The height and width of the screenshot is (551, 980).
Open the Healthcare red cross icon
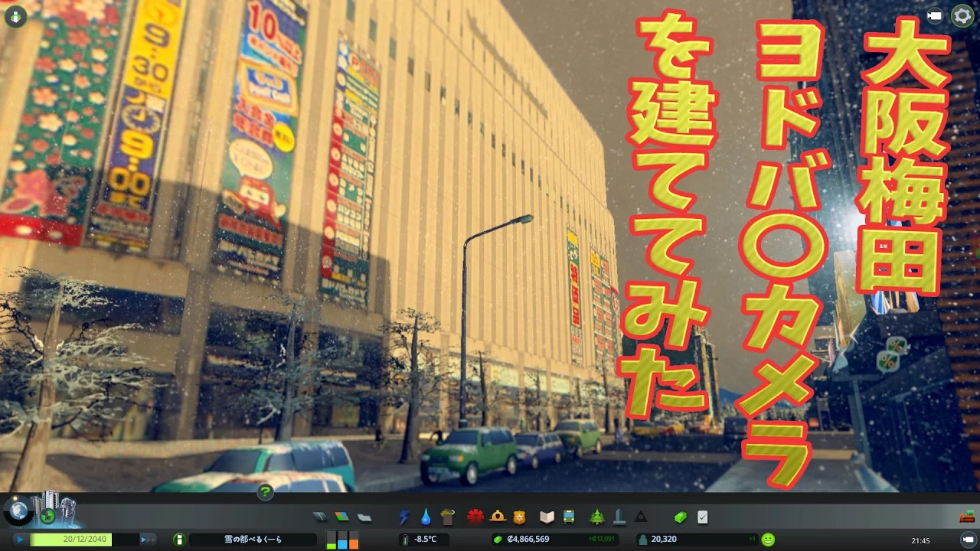coord(475,517)
